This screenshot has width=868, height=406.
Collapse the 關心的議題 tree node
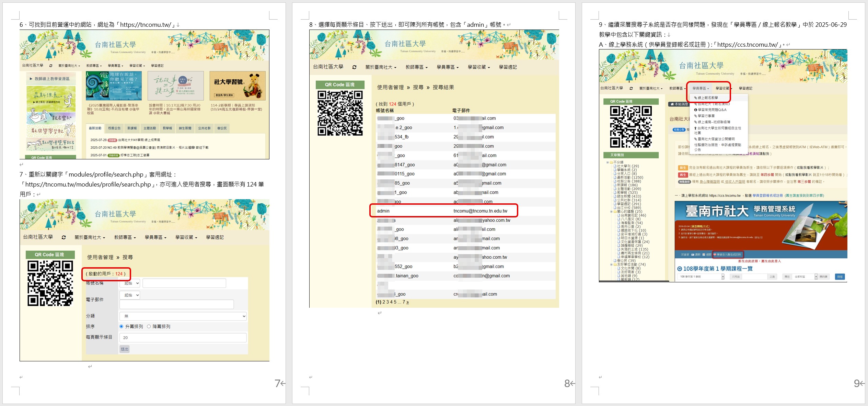(611, 212)
